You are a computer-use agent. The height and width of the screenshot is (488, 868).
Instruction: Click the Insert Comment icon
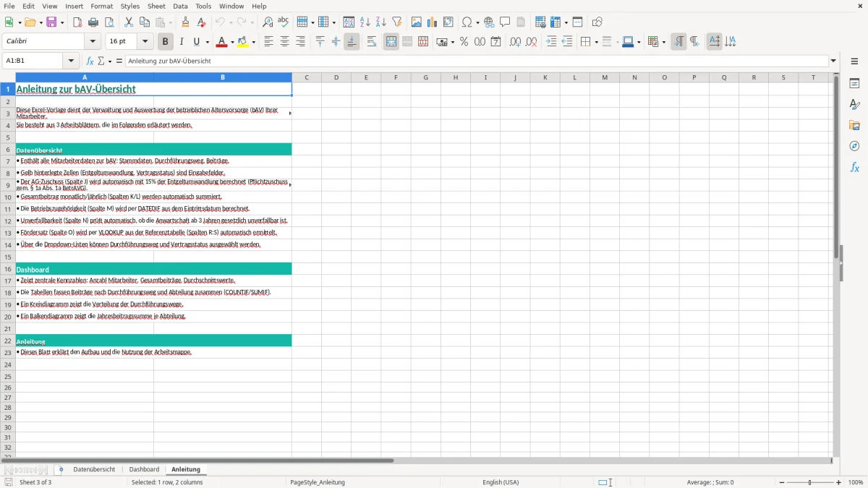(x=505, y=22)
